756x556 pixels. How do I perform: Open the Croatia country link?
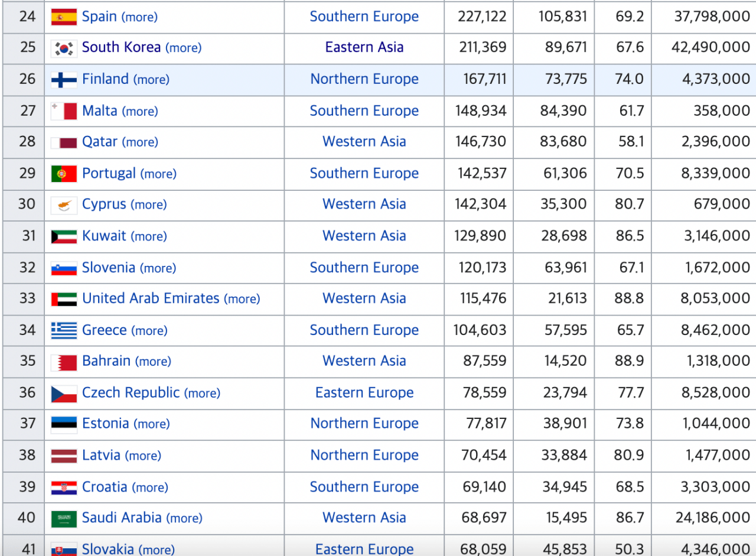point(105,487)
